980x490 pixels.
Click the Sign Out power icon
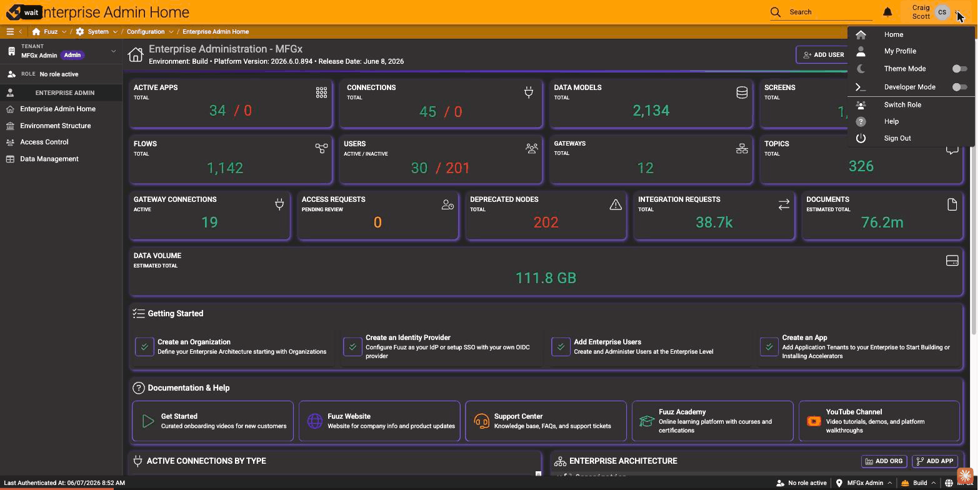pyautogui.click(x=861, y=138)
